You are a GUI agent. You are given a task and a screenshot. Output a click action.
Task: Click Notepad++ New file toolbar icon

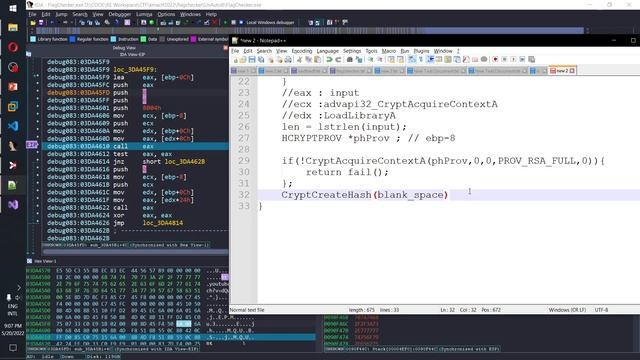pyautogui.click(x=235, y=60)
